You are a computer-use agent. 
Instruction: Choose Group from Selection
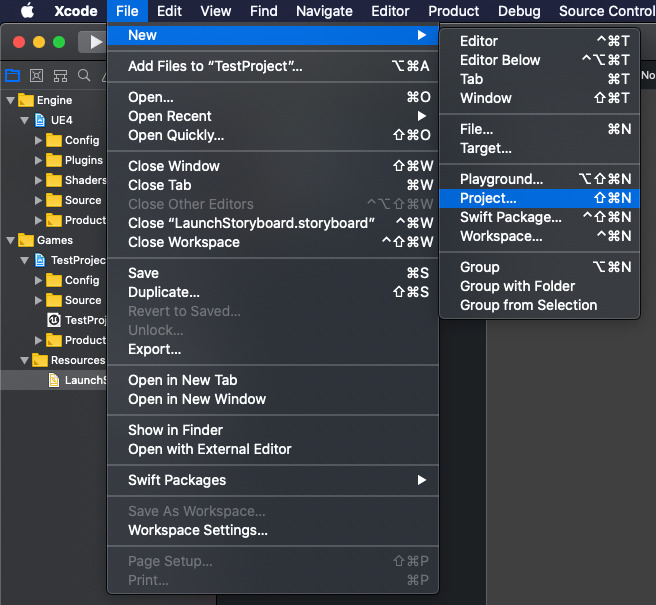[540, 305]
